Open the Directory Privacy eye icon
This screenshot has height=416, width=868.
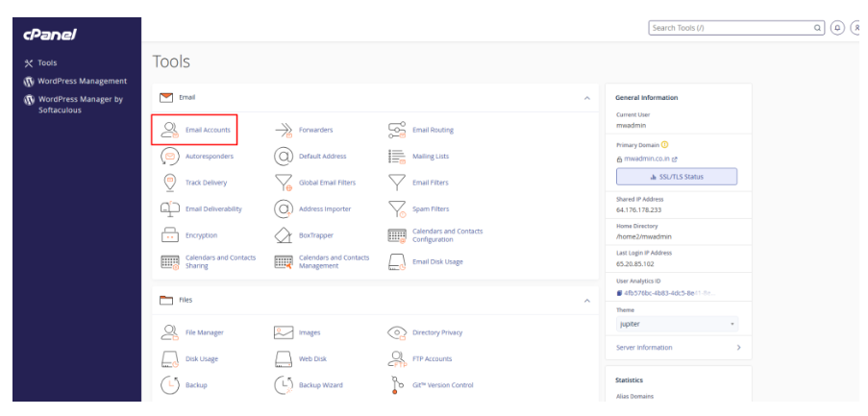[x=397, y=332]
